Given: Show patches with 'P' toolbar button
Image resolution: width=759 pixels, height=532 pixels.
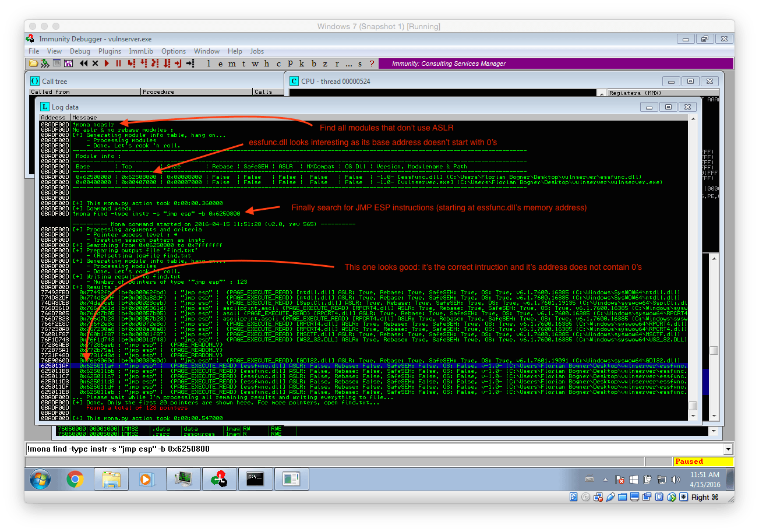Looking at the screenshot, I should (290, 64).
